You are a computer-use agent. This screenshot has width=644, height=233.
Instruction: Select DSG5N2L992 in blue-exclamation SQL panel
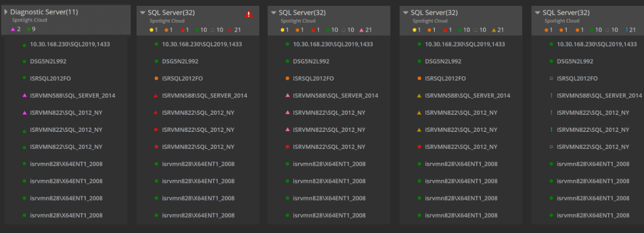pos(575,61)
